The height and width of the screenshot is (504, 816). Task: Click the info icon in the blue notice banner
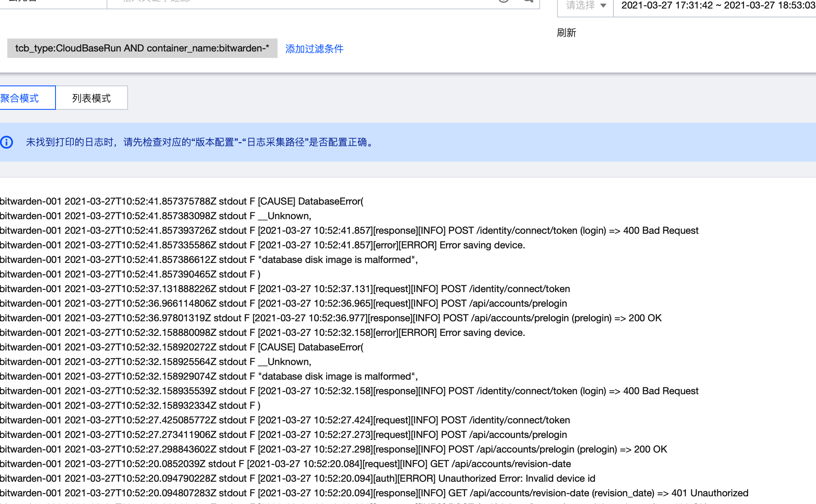(7, 142)
